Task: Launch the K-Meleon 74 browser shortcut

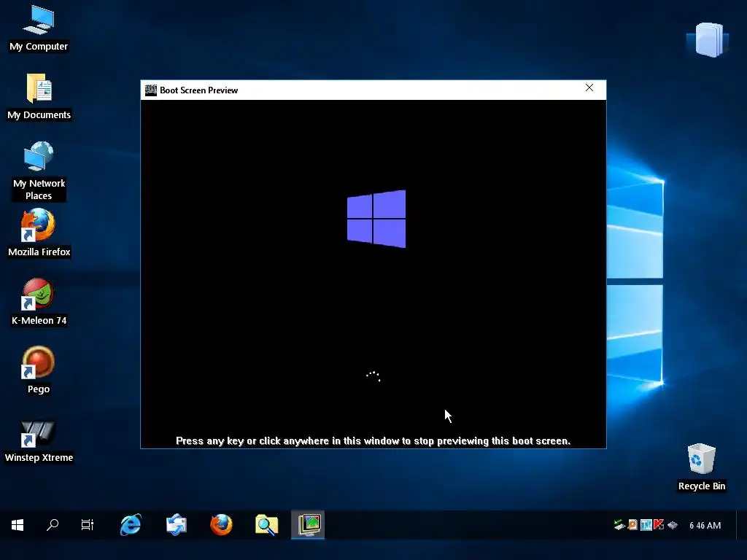Action: 39,302
